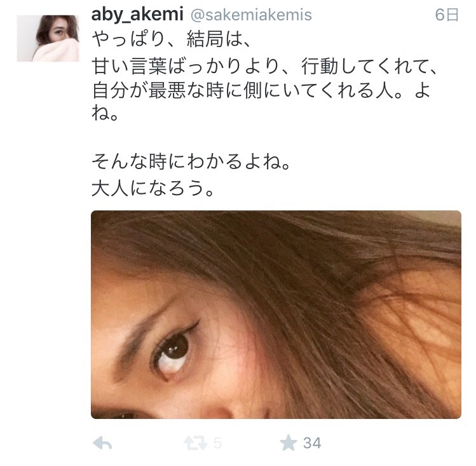
Task: Click the 6日 timestamp
Action: (447, 15)
